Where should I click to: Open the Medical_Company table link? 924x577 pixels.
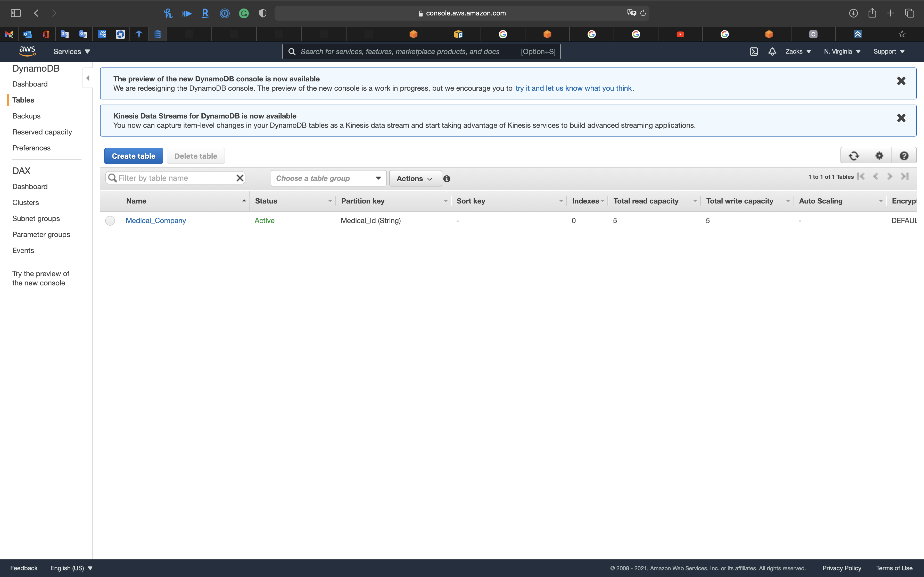(156, 220)
